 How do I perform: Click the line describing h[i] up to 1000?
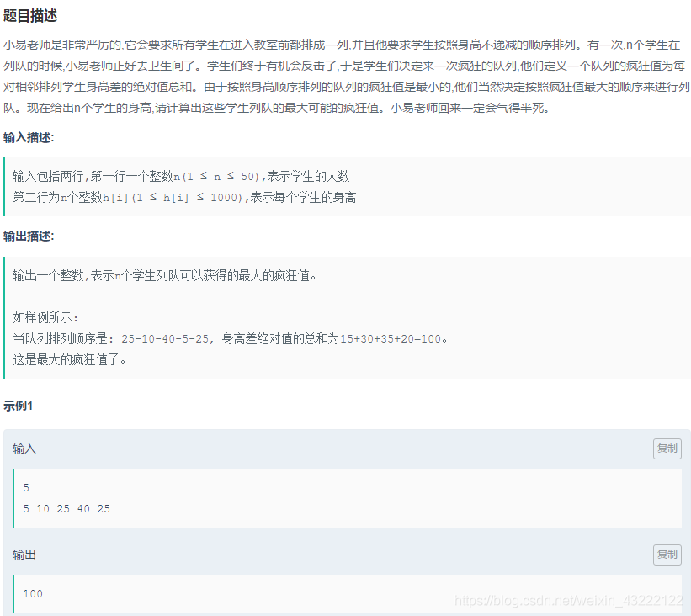[x=184, y=197]
